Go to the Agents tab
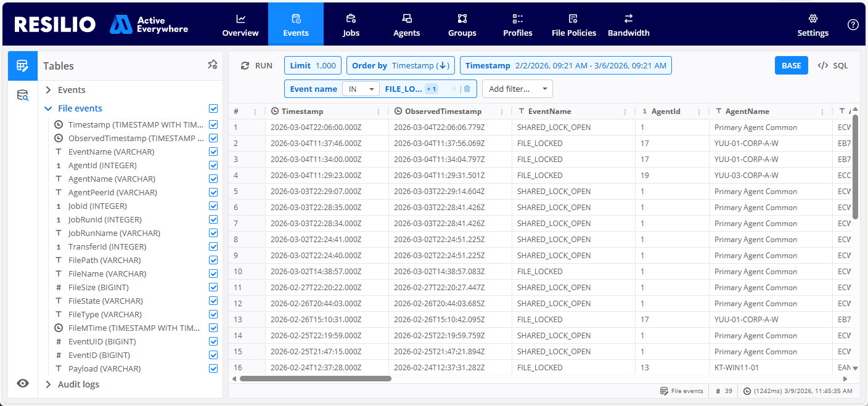The width and height of the screenshot is (868, 406). [406, 25]
